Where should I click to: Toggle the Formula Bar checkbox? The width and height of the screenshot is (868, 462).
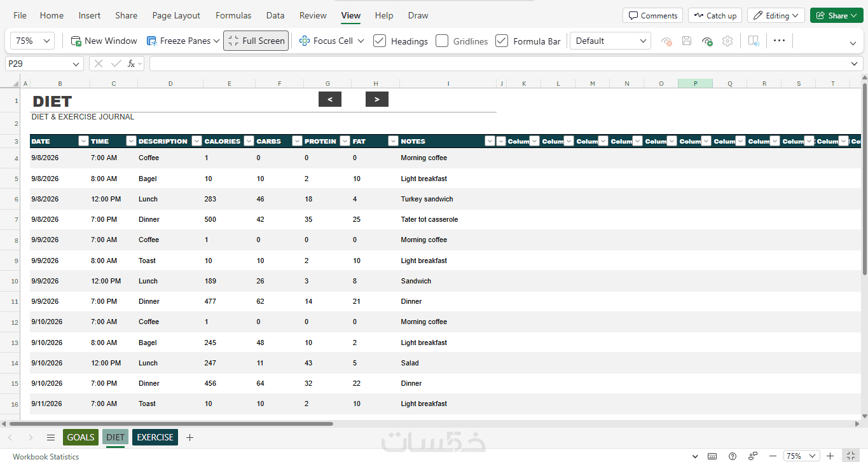[502, 41]
